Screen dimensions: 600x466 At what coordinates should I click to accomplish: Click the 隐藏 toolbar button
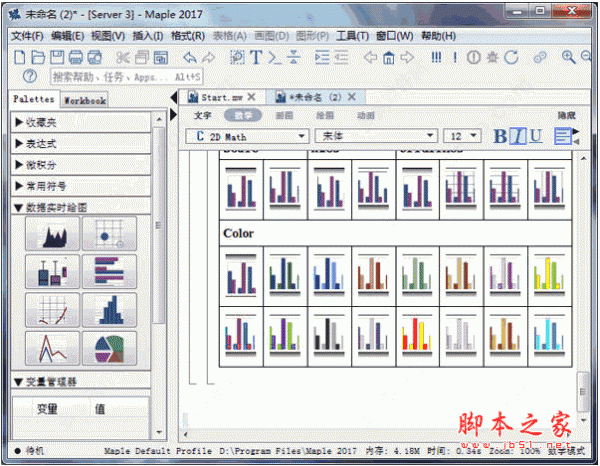click(x=566, y=115)
